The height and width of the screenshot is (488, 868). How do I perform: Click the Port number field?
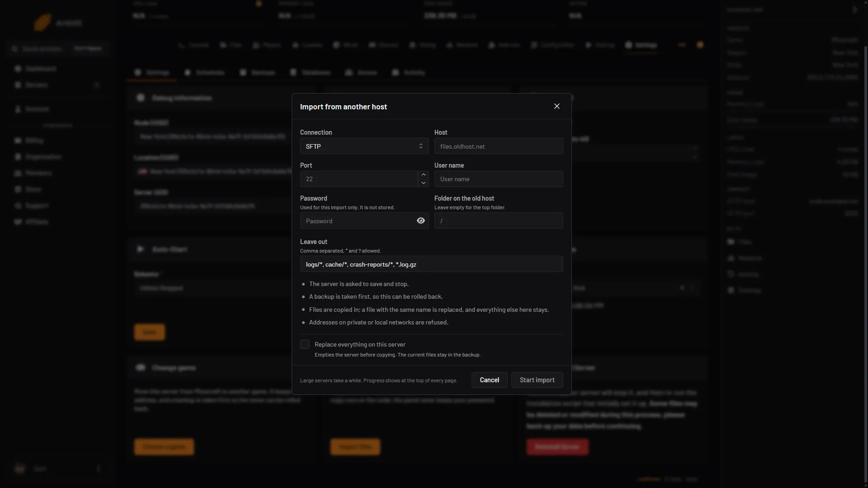click(x=359, y=179)
